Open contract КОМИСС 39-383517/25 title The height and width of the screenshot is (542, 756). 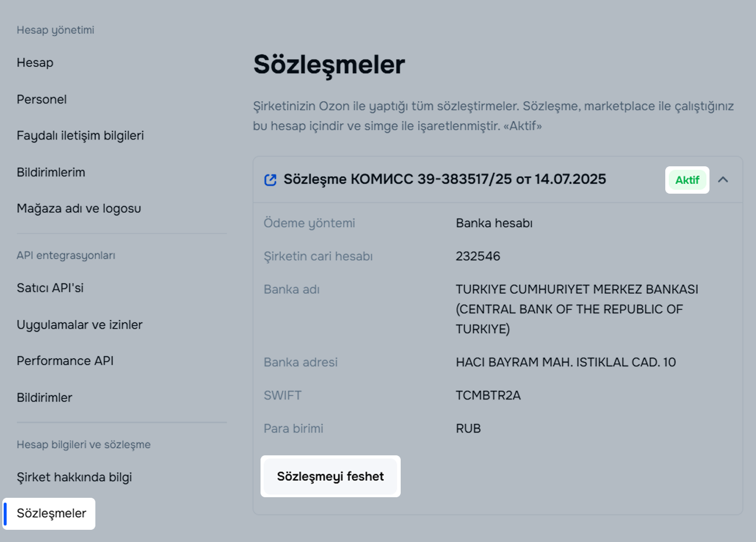point(444,179)
